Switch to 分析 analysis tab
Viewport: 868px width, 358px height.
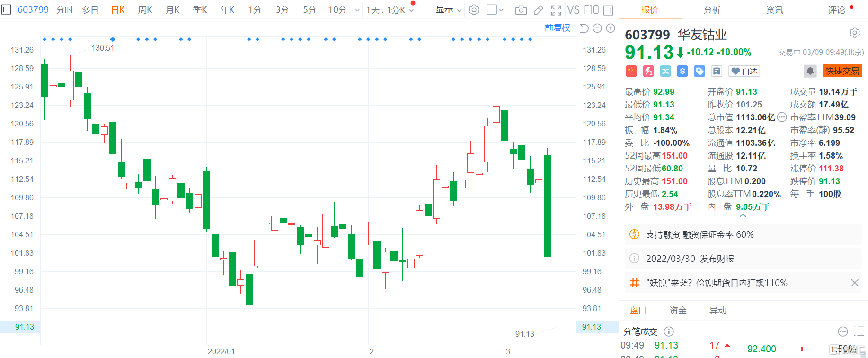tap(712, 10)
